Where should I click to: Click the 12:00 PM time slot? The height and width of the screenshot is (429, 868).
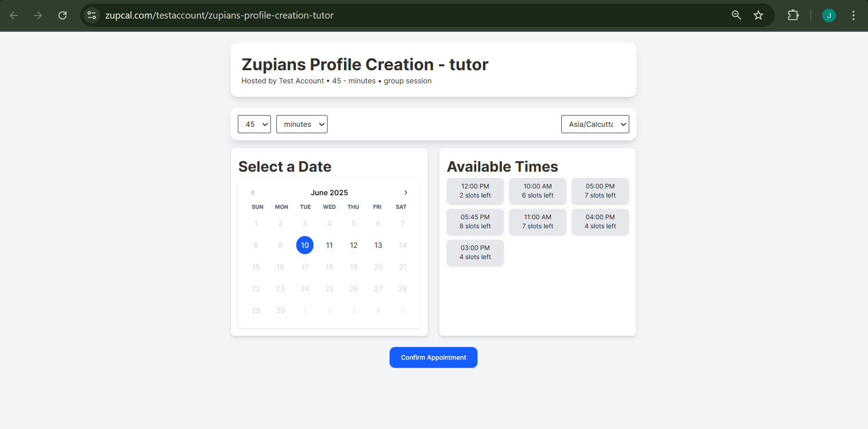[x=475, y=191]
